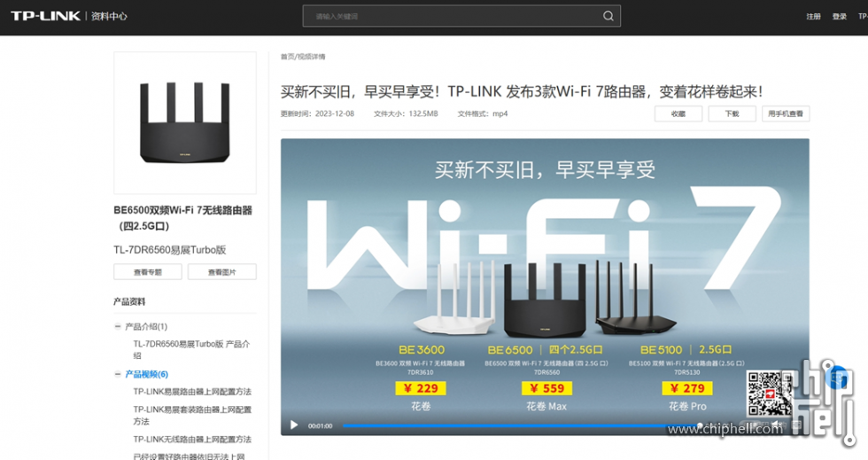Open TL-7DR6560易展Turbo版 产品介绍 document
This screenshot has height=460, width=868.
[191, 350]
